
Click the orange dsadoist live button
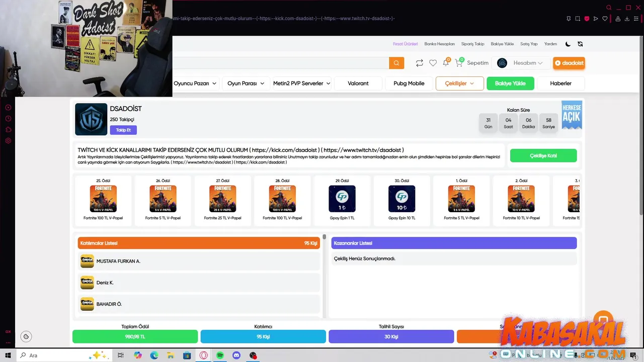[x=569, y=63]
